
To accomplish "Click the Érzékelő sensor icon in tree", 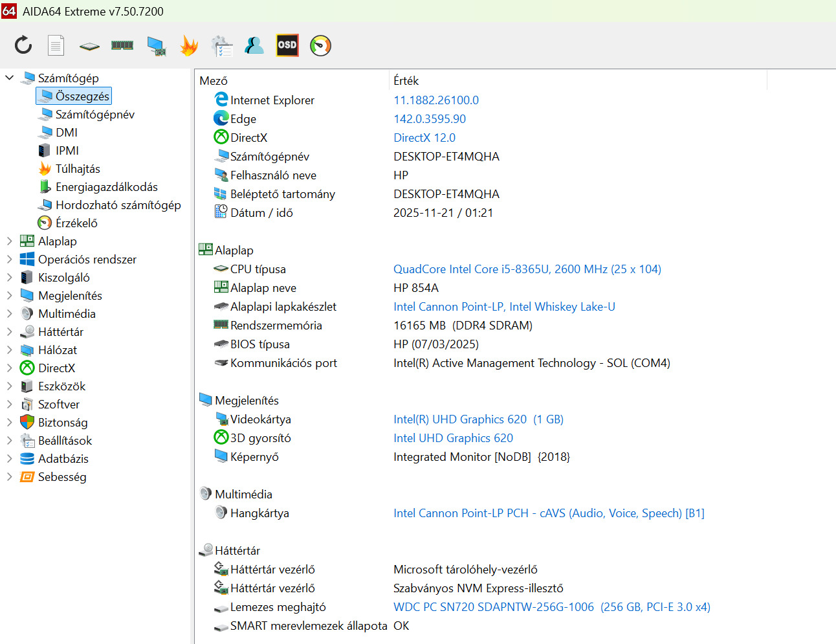I will click(x=45, y=223).
